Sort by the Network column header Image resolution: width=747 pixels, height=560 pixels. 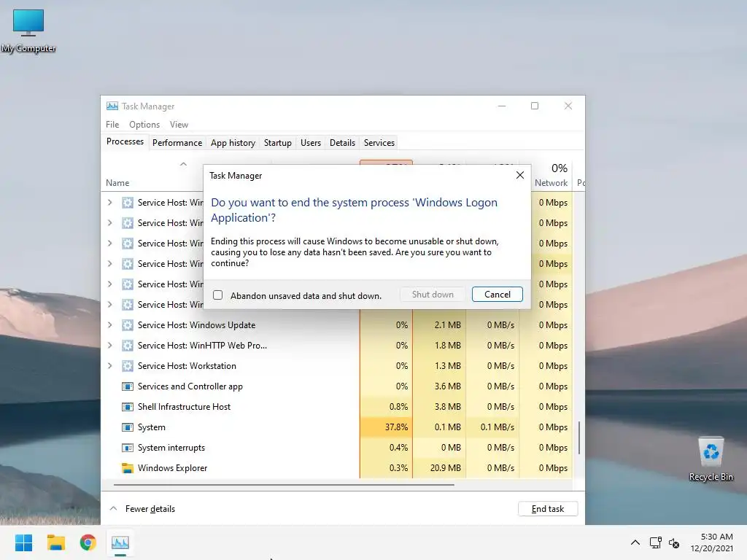click(551, 183)
